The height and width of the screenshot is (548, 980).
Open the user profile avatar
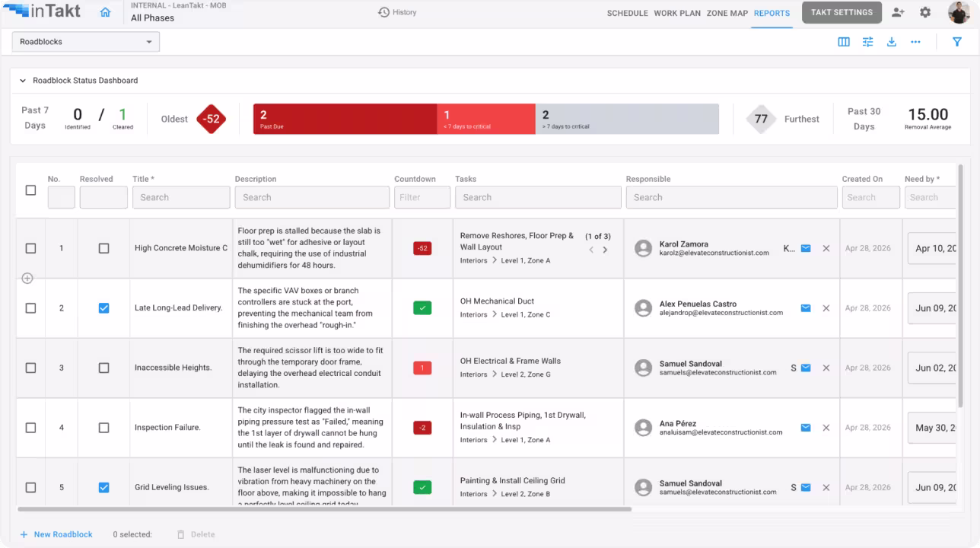pyautogui.click(x=959, y=12)
